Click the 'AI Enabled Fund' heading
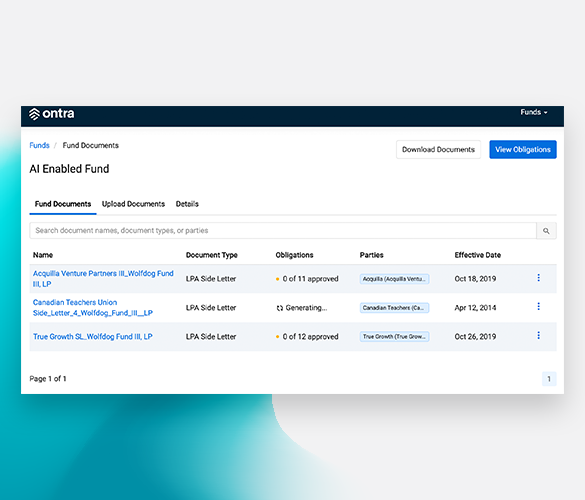Image resolution: width=585 pixels, height=500 pixels. click(69, 169)
